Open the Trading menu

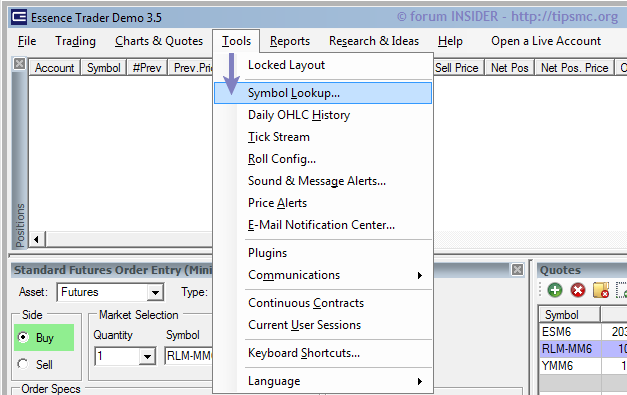(x=76, y=41)
